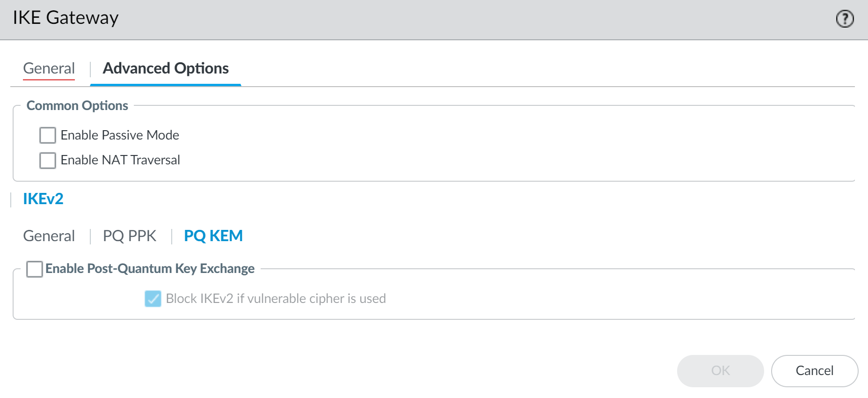Viewport: 868px width, 398px height.
Task: Enable the Post-Quantum Key Exchange checkbox
Action: click(35, 269)
